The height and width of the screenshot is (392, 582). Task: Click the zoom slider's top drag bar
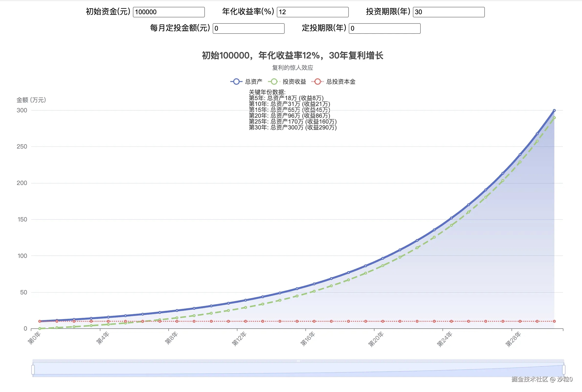298,361
